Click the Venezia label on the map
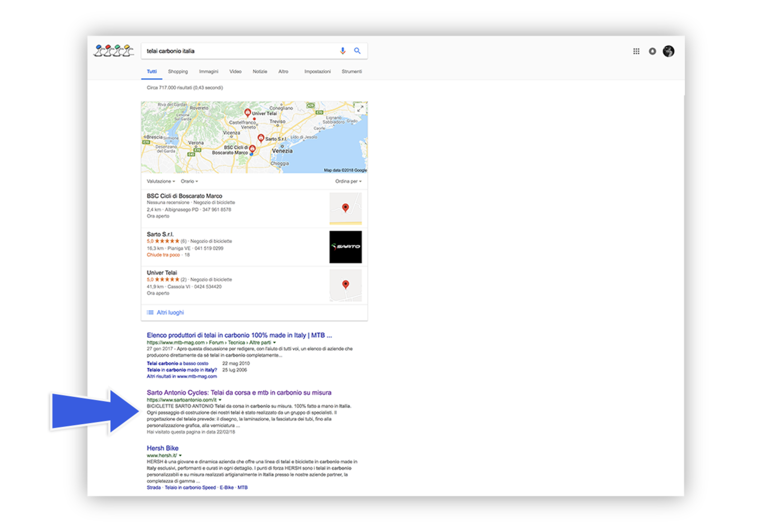The height and width of the screenshot is (532, 760). (282, 151)
